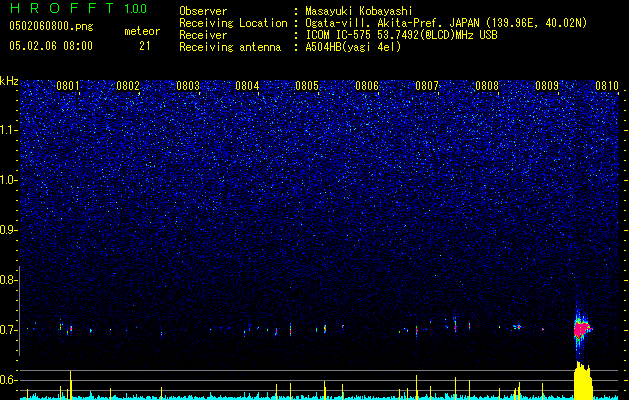Image resolution: width=629 pixels, height=400 pixels.
Task: Click the HROFFT 1.0.0 program title
Action: point(78,8)
